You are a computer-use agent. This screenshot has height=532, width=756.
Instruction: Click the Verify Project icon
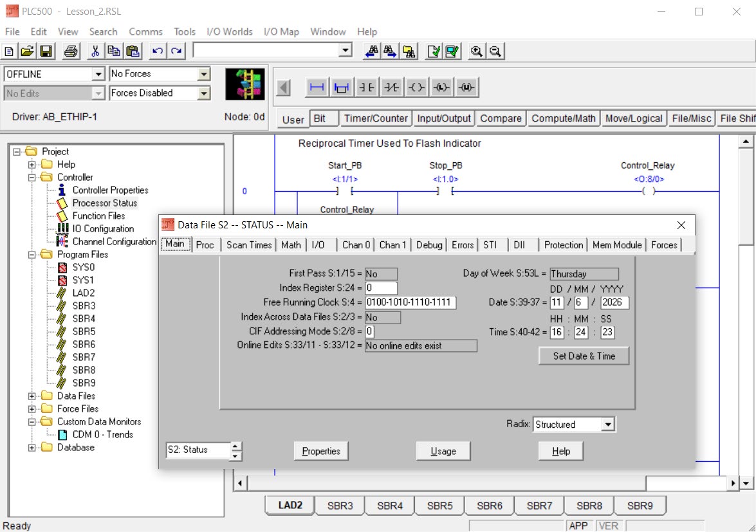coord(452,51)
